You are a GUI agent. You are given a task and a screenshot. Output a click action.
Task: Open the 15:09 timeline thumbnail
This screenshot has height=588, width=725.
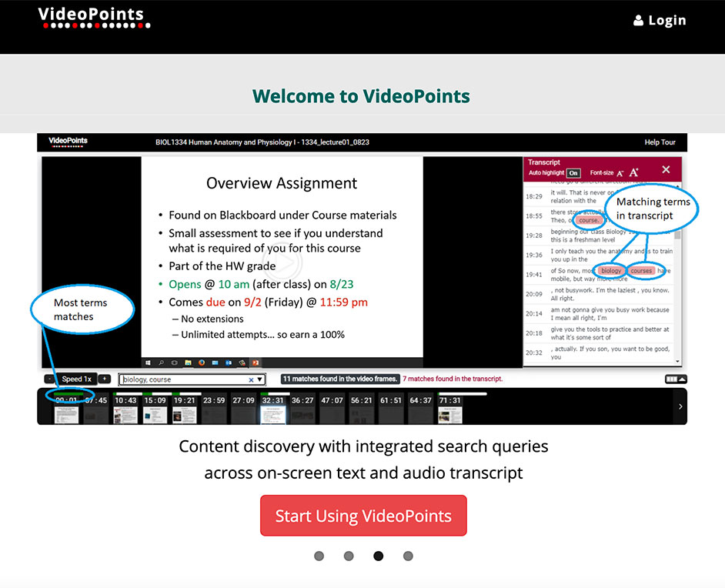click(155, 409)
